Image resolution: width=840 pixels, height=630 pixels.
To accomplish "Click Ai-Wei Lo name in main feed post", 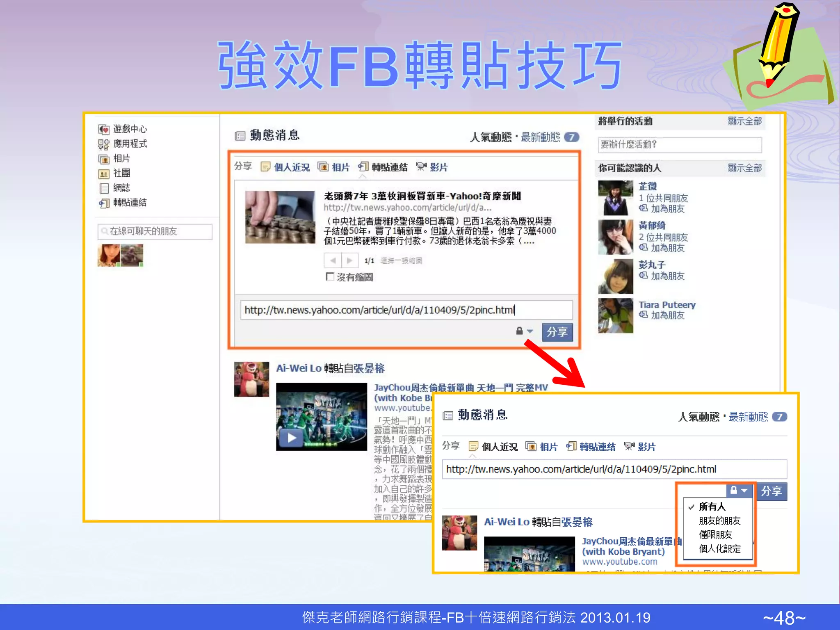I will [299, 368].
